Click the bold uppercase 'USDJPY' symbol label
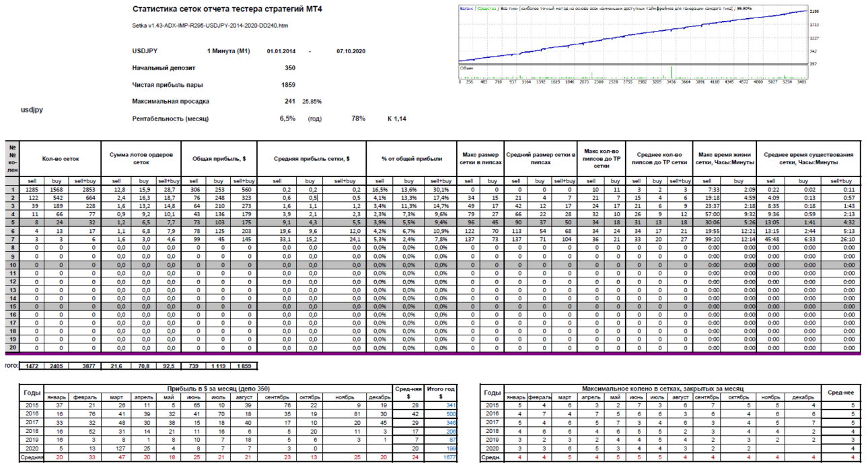Image resolution: width=868 pixels, height=468 pixels. pos(145,51)
